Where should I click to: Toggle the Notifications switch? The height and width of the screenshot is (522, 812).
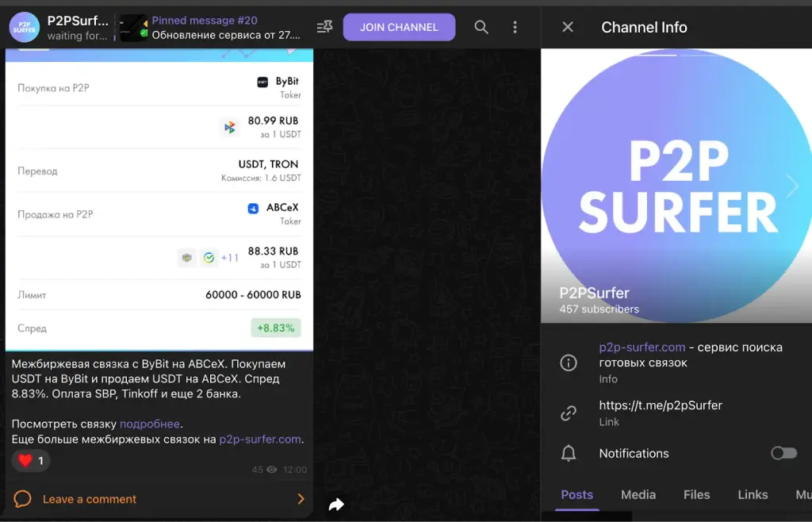pos(784,453)
